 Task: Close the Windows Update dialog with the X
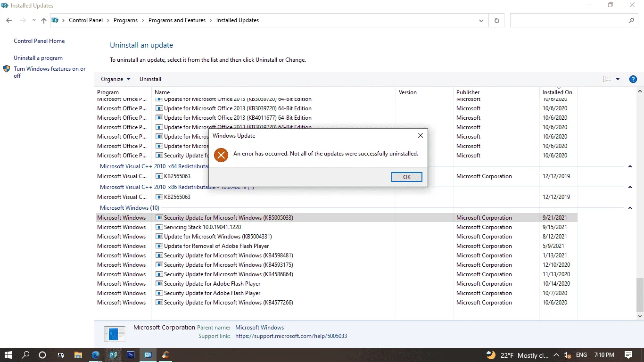(x=421, y=136)
